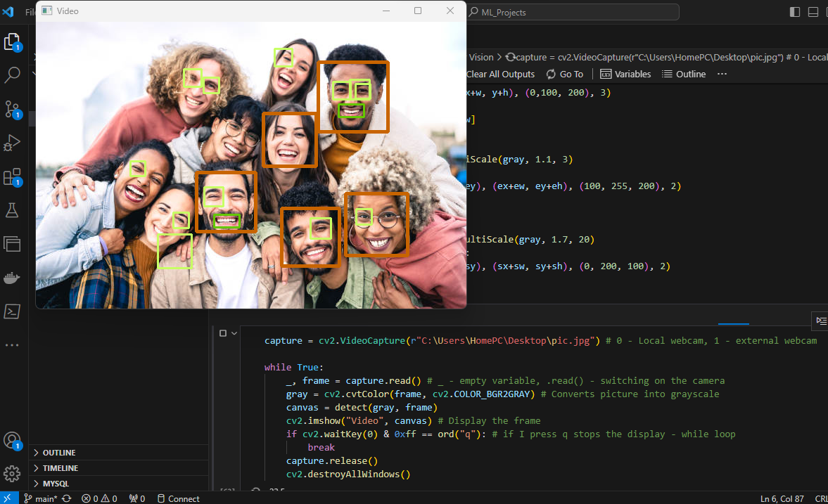Open the Extensions view

pyautogui.click(x=12, y=177)
